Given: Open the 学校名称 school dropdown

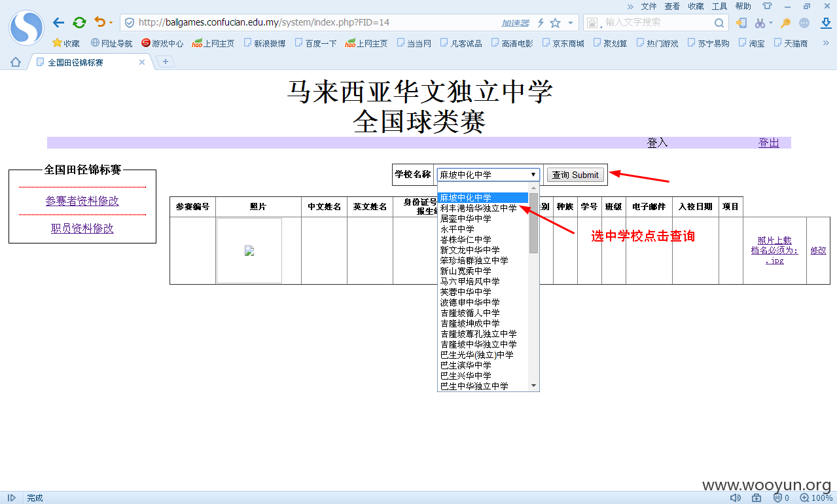Looking at the screenshot, I should coord(488,175).
